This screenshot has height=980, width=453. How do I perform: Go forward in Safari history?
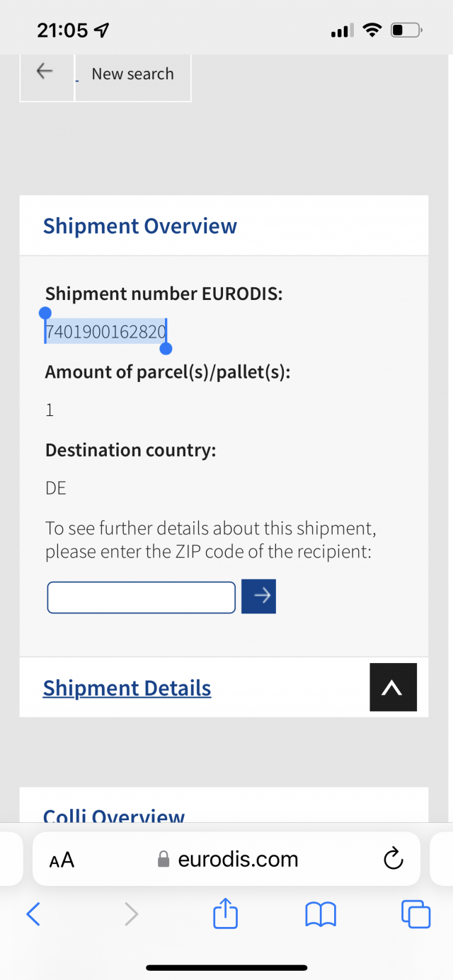(131, 915)
